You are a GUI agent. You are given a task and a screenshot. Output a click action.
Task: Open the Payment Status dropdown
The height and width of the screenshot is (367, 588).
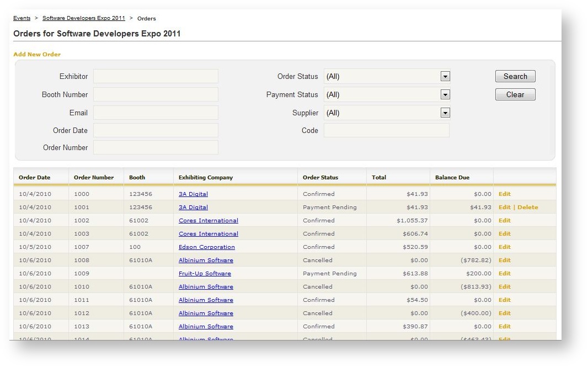(x=446, y=94)
